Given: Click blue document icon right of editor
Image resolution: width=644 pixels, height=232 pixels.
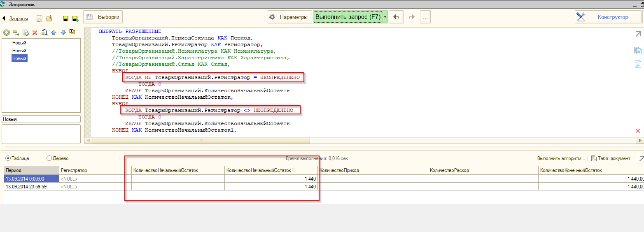Looking at the screenshot, I should click(x=638, y=64).
